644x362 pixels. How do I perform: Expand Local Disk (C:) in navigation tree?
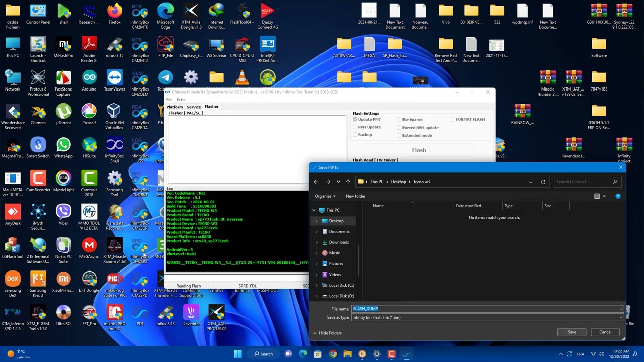pos(317,285)
